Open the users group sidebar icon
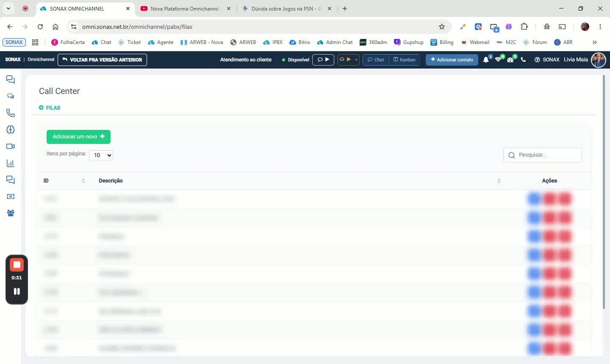Viewport: 610px width, 364px height. point(11,213)
